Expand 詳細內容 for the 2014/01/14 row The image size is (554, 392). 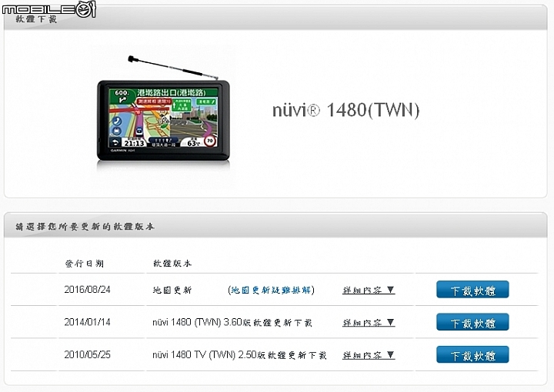coord(369,323)
